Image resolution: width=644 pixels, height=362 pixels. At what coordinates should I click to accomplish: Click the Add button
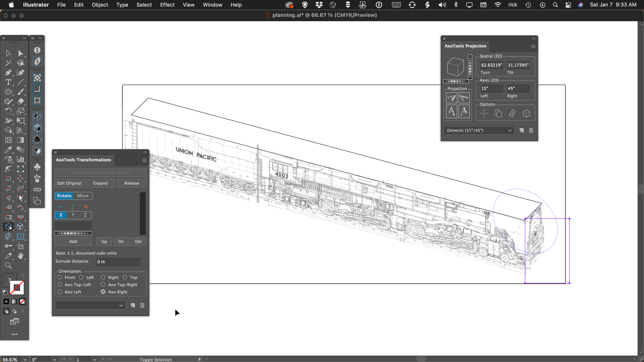pyautogui.click(x=73, y=241)
